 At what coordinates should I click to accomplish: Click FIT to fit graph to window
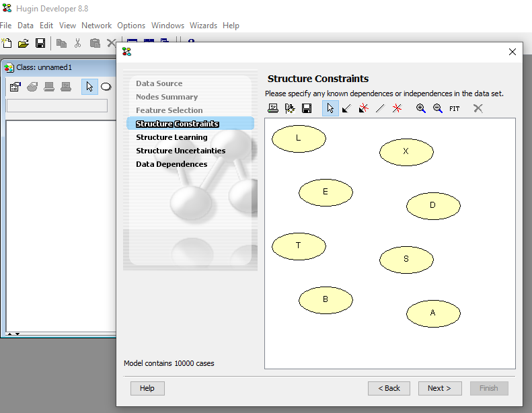(x=454, y=108)
